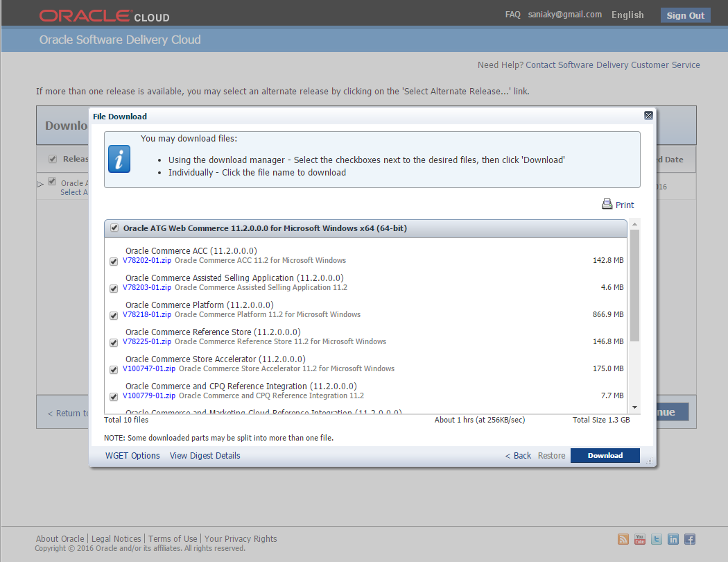
Task: Toggle the Oracle A... row checkbox in background page
Action: pyautogui.click(x=52, y=182)
